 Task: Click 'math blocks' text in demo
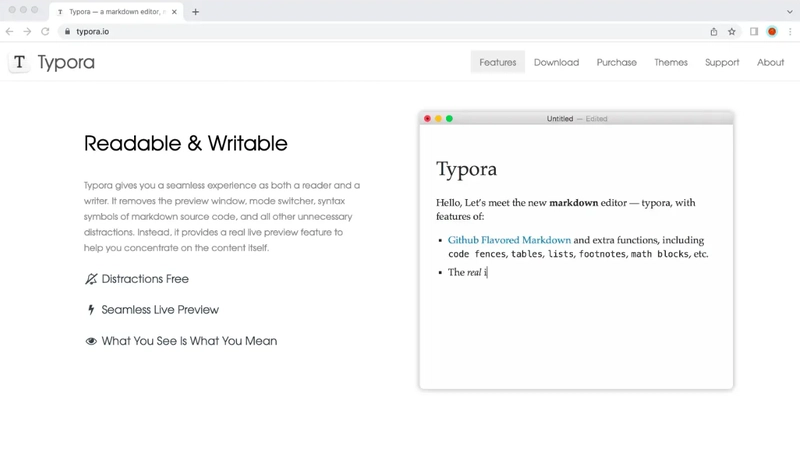pos(659,254)
